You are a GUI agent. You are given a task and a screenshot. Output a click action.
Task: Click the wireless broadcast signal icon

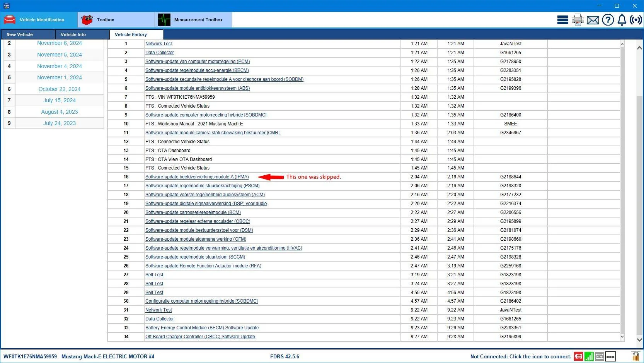pyautogui.click(x=635, y=20)
